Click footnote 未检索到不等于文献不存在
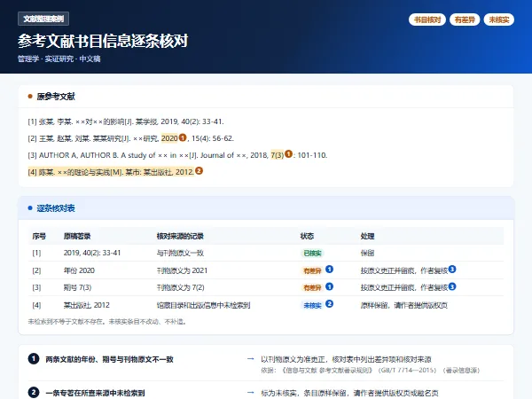The height and width of the screenshot is (399, 532). click(107, 321)
